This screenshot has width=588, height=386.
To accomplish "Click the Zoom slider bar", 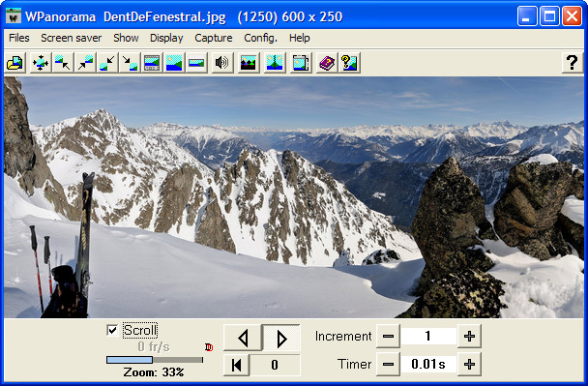I will 155,360.
